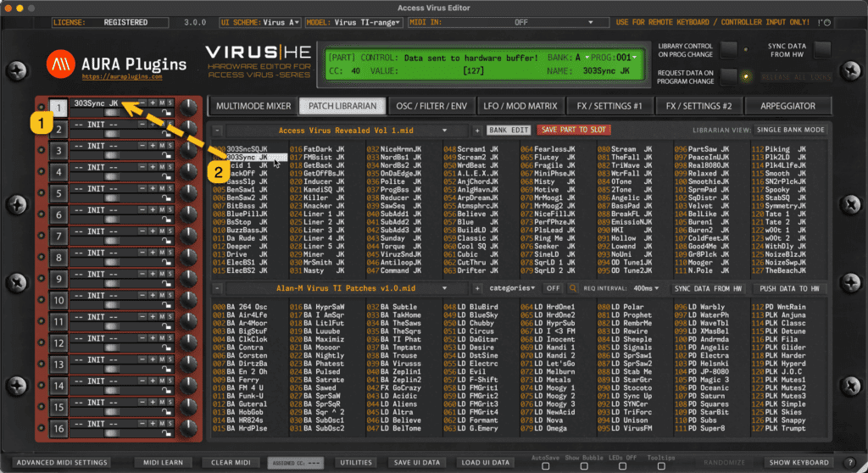
Task: Click the volume knob of part 8
Action: pos(189,258)
